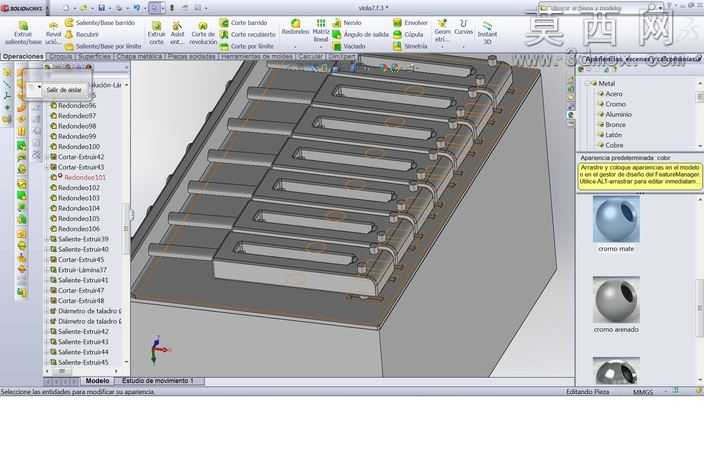
Task: Select Corte de revolución
Action: click(203, 33)
